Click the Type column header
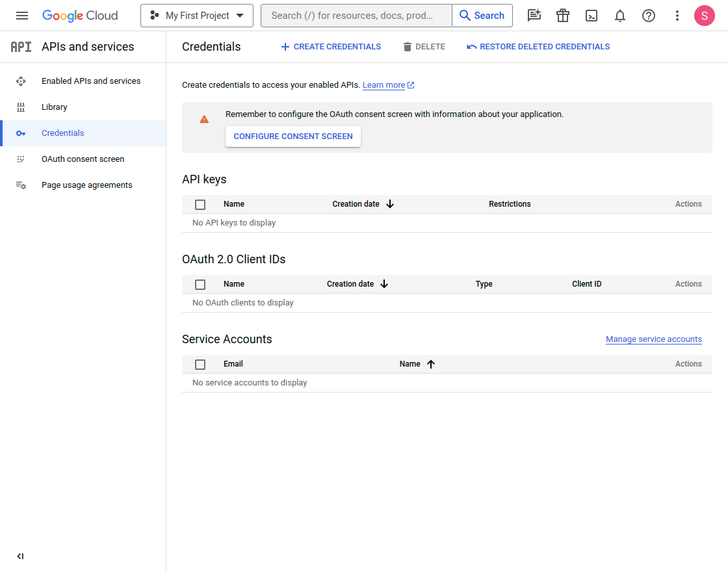The width and height of the screenshot is (728, 572). pyautogui.click(x=484, y=284)
